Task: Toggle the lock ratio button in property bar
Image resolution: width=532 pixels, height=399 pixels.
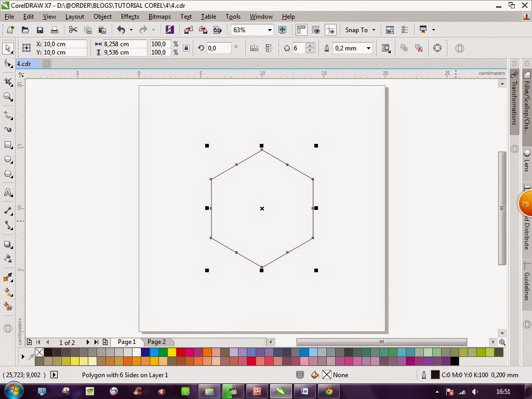Action: pyautogui.click(x=185, y=48)
